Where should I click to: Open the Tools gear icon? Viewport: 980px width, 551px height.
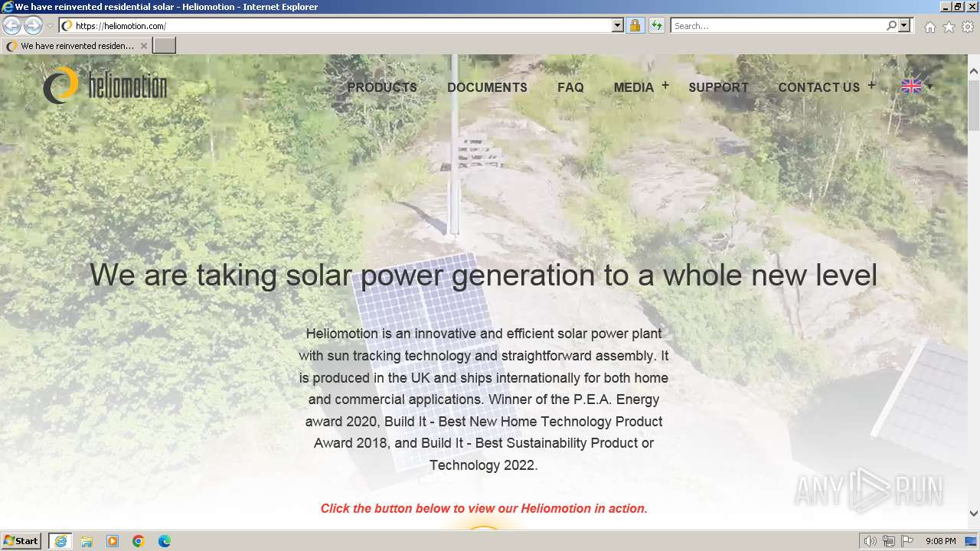[968, 27]
